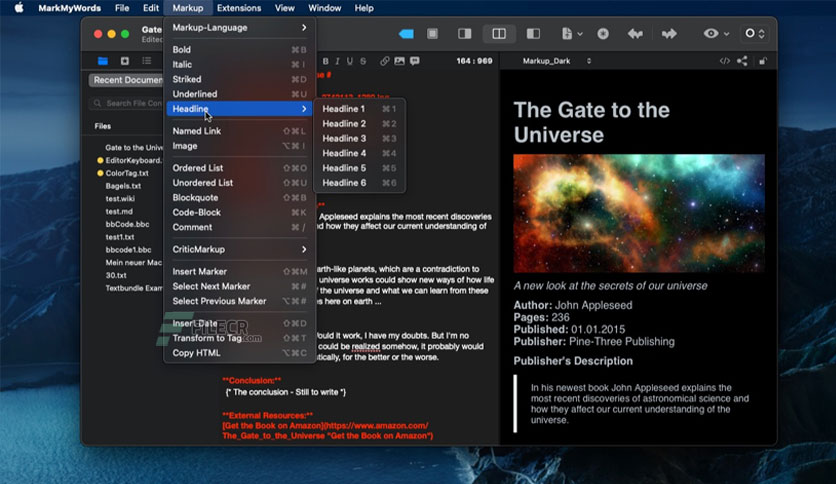Choose Ordered List menu entry
836x484 pixels.
point(239,168)
